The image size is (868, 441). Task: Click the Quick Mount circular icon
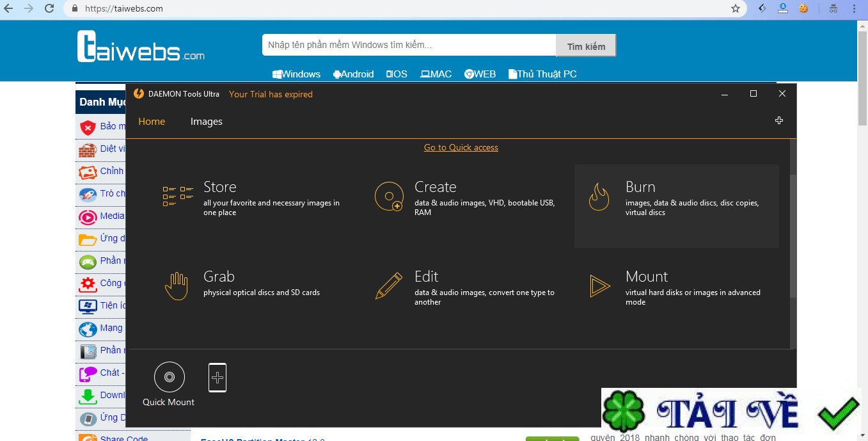click(169, 377)
